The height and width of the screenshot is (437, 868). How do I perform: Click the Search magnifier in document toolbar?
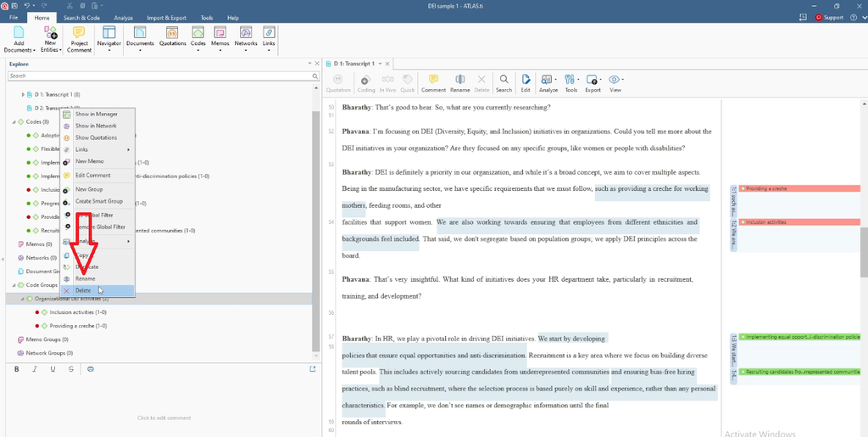pyautogui.click(x=504, y=84)
